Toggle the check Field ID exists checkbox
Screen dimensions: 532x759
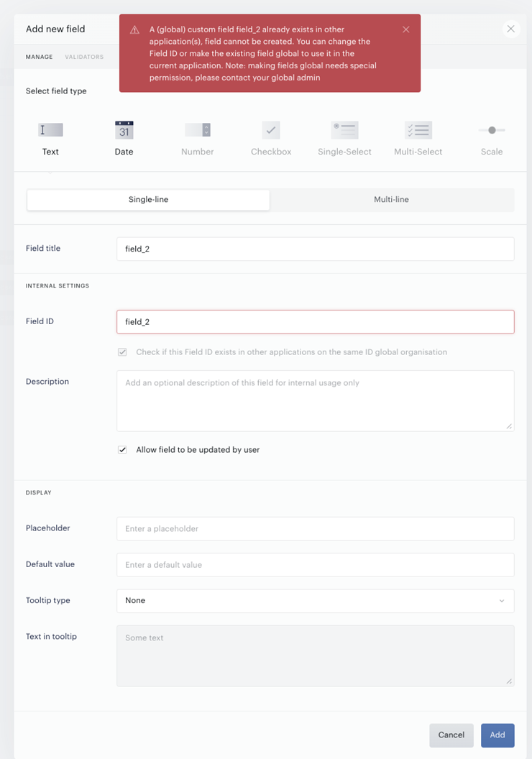tap(122, 352)
